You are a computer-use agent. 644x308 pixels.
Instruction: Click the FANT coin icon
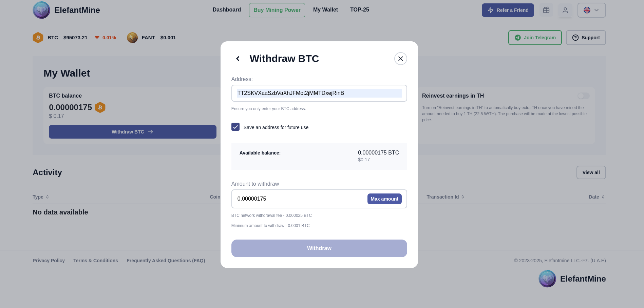coord(132,38)
